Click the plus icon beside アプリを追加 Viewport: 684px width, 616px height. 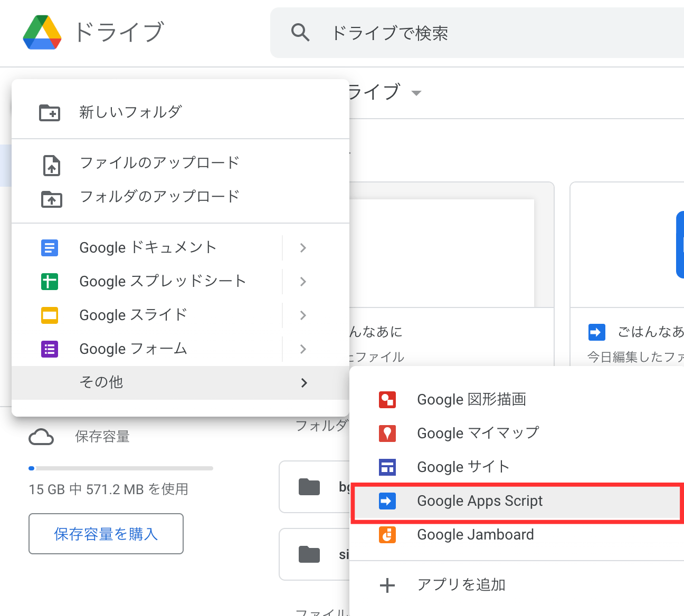(387, 585)
